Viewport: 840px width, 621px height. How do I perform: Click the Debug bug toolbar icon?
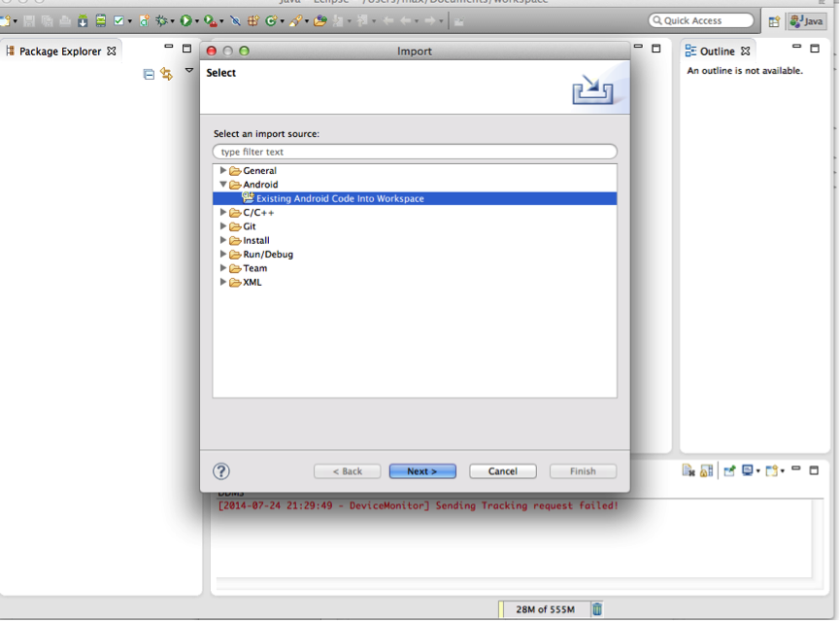(x=160, y=21)
